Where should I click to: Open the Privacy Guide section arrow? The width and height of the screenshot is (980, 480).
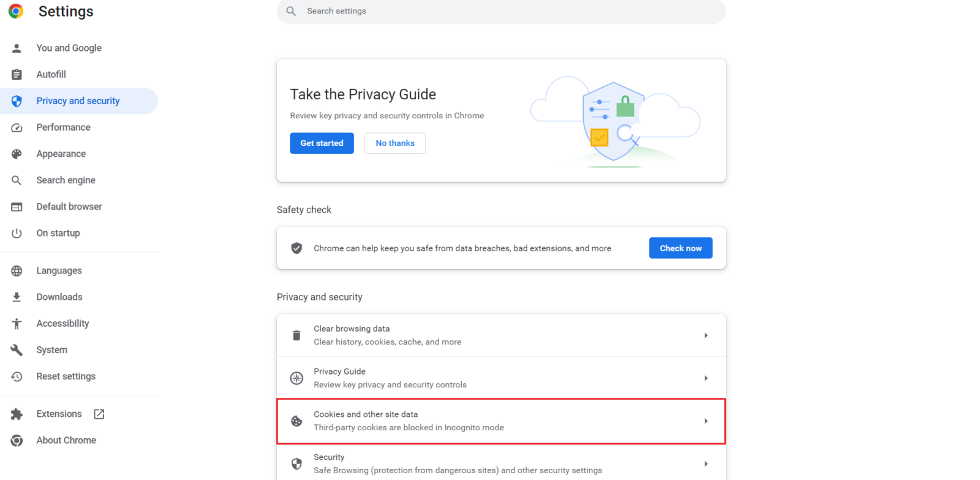(706, 378)
